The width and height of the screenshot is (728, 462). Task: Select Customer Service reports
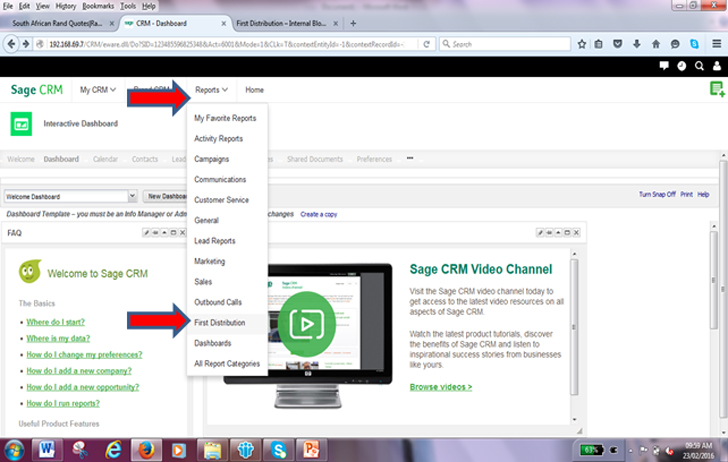221,200
